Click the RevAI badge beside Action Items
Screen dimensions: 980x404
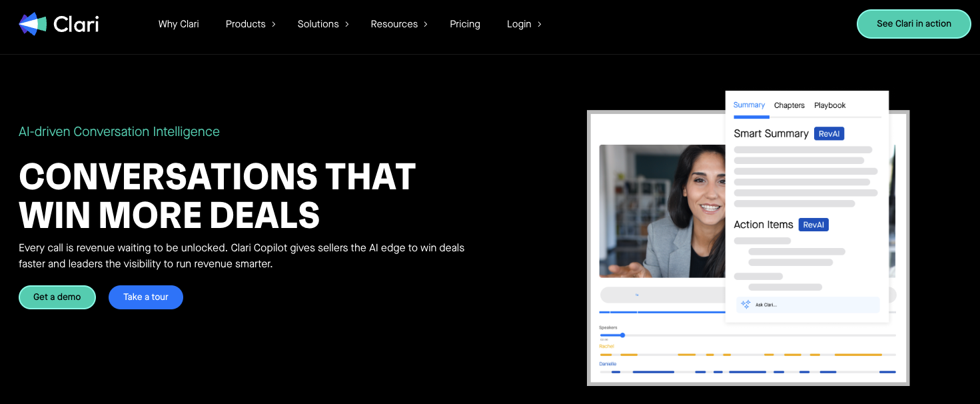(813, 225)
